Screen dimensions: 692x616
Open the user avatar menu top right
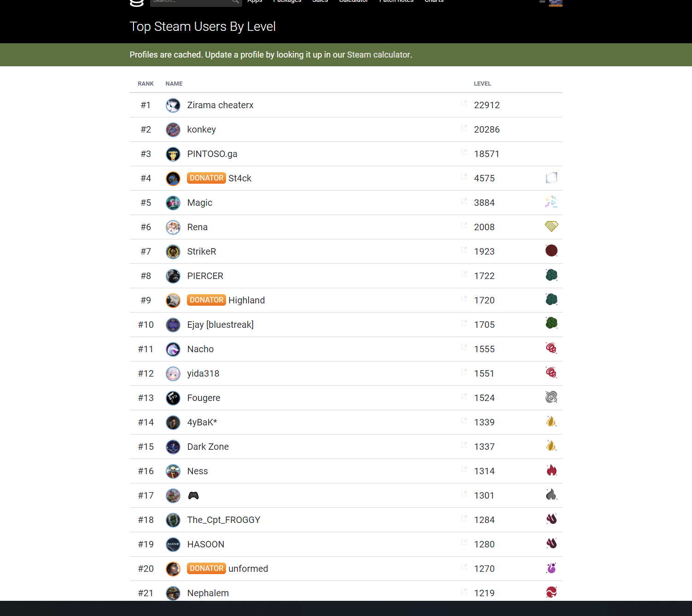coord(556,3)
